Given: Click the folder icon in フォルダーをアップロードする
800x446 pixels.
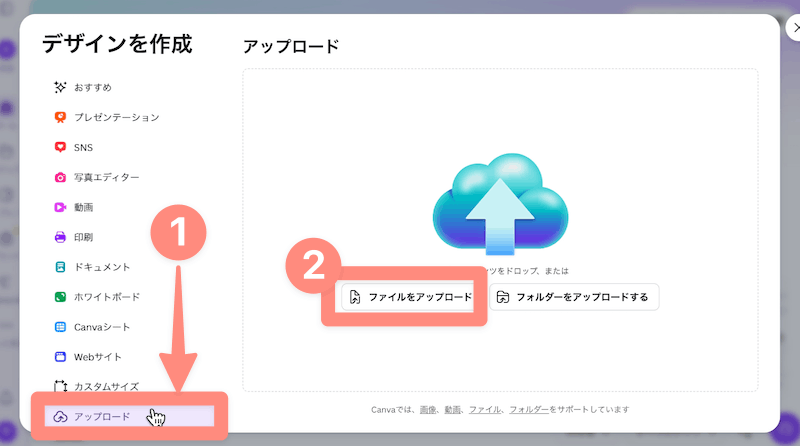Looking at the screenshot, I should pyautogui.click(x=503, y=297).
